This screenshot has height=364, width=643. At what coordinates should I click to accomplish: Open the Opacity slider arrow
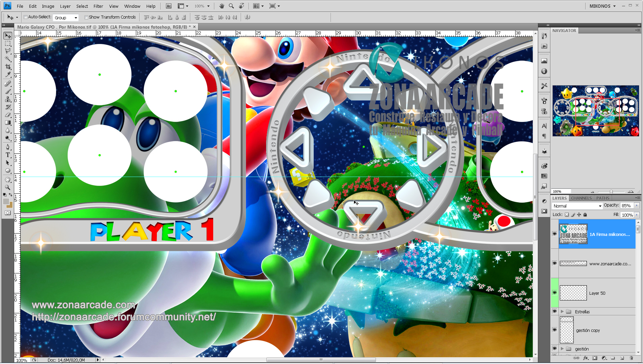[x=637, y=205]
